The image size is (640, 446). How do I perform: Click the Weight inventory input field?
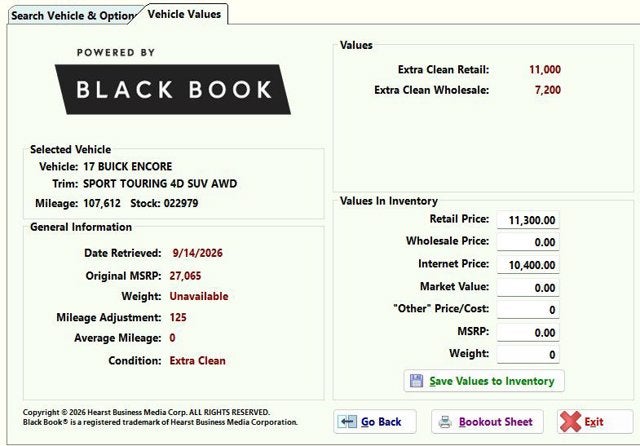coord(528,355)
